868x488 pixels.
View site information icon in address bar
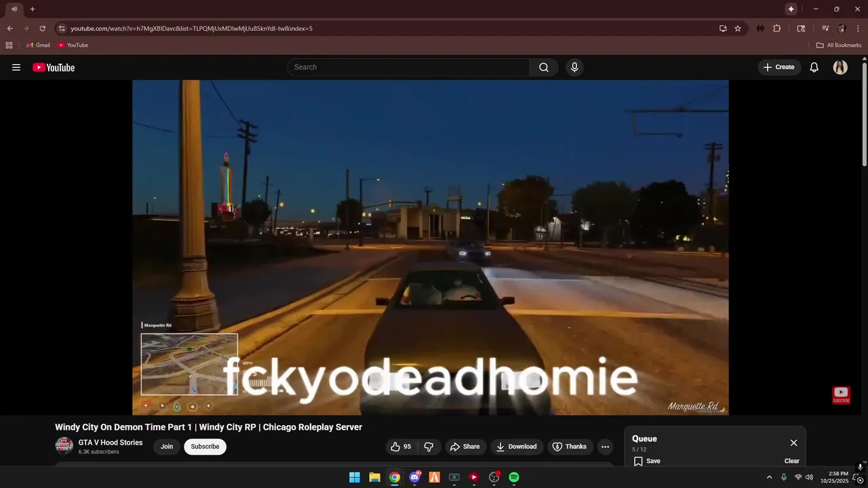(62, 28)
